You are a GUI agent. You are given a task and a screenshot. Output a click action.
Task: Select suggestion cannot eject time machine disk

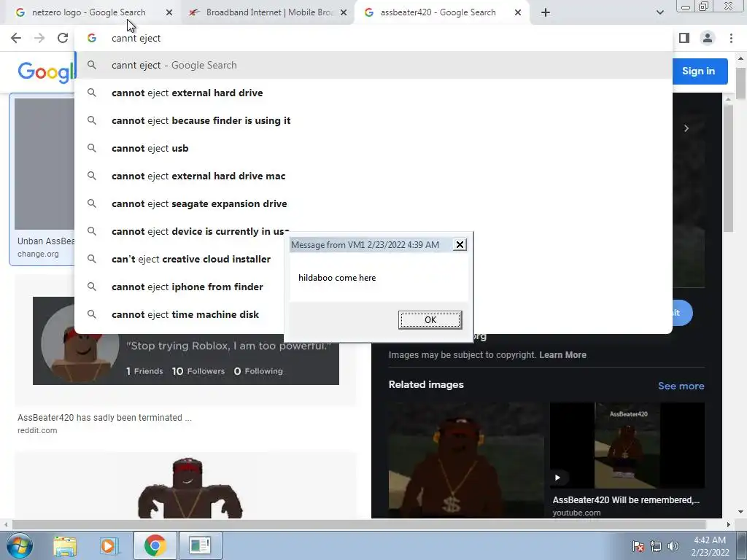click(179, 314)
